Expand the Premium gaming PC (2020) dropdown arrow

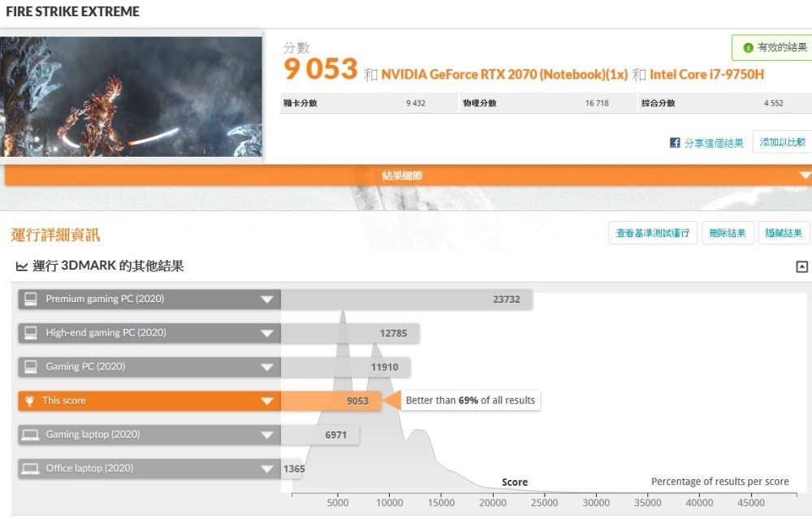pos(267,300)
